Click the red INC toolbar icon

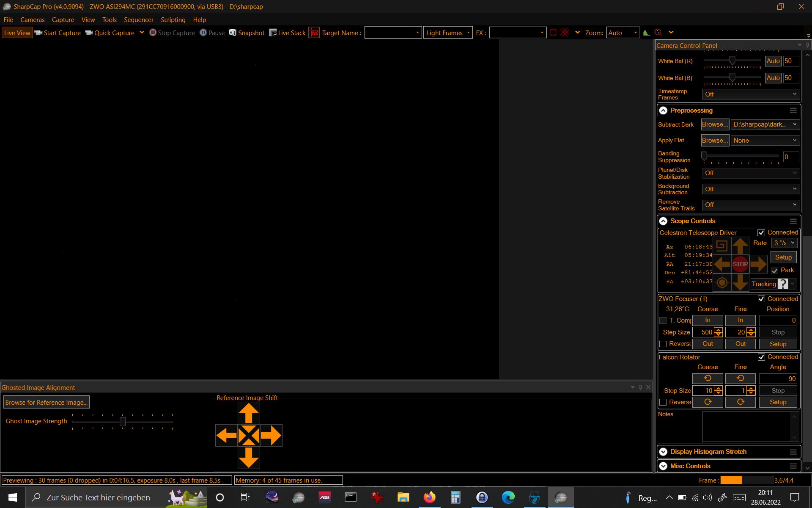tap(314, 33)
